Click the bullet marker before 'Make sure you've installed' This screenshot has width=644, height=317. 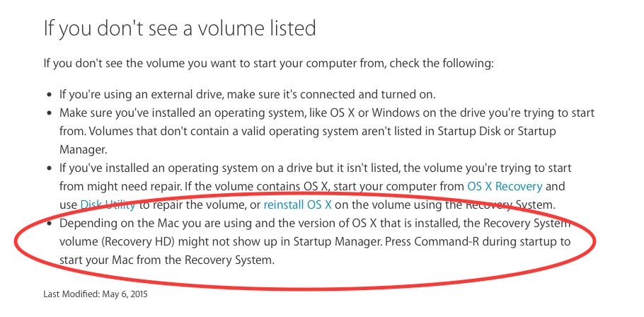48,113
